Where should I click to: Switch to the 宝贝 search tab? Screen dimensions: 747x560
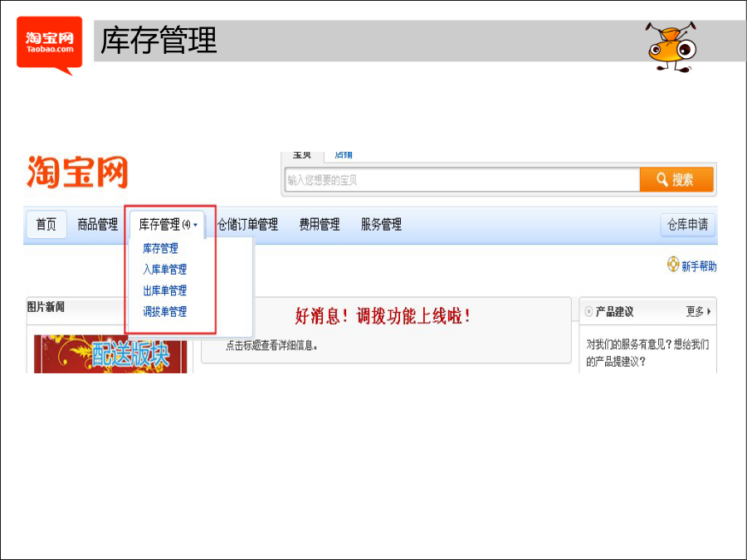tap(302, 156)
